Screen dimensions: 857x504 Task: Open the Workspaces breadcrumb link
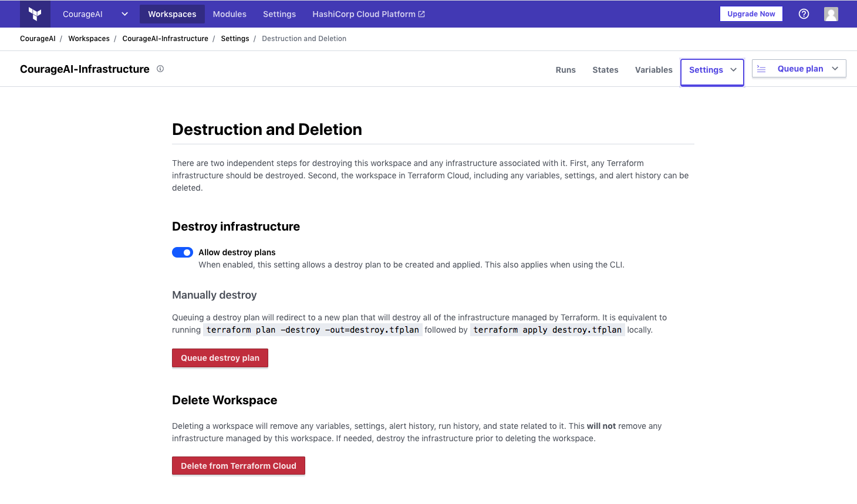(89, 39)
